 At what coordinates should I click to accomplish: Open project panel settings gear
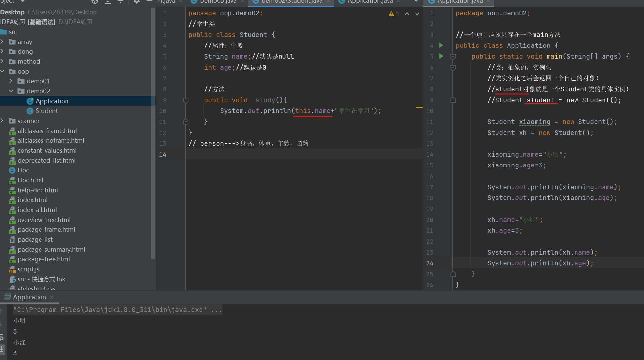pos(136,2)
